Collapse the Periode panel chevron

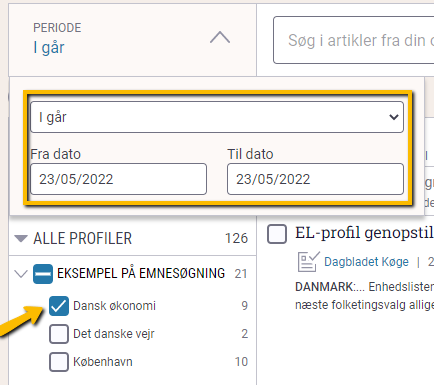coord(220,37)
